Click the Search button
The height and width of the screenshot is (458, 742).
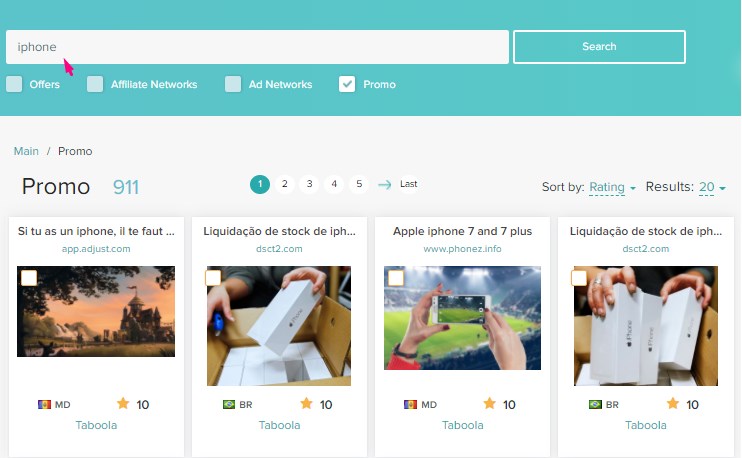(x=599, y=47)
